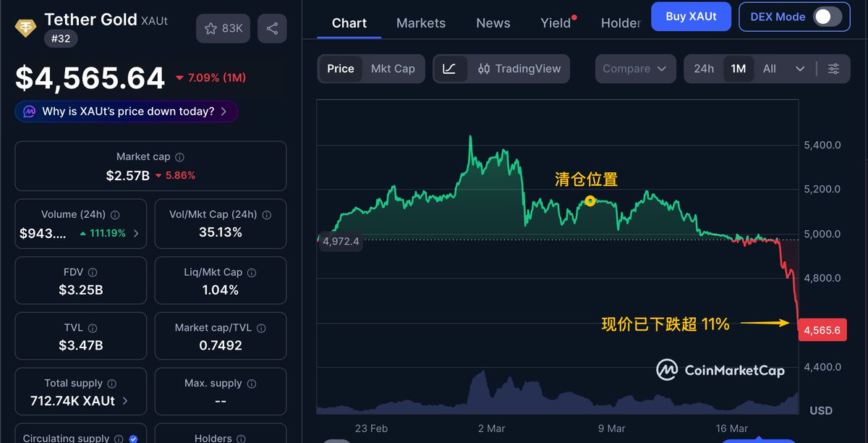868x443 pixels.
Task: Open the News tab
Action: coord(493,23)
